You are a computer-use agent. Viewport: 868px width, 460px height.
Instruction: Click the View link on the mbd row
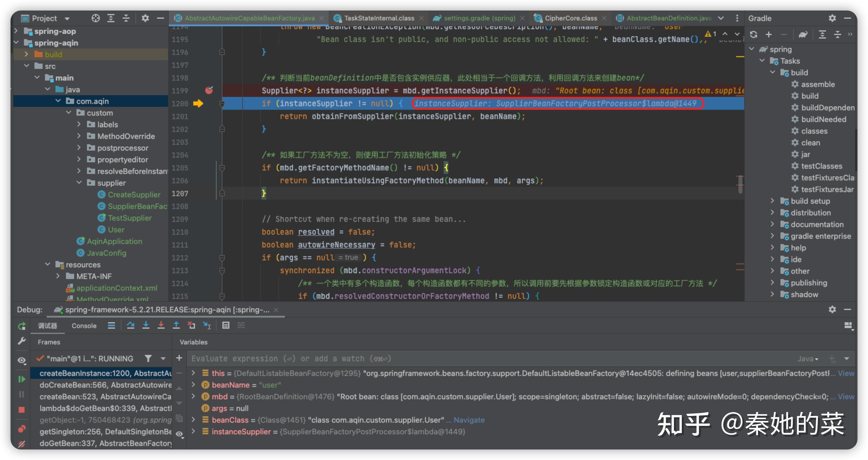click(x=846, y=397)
